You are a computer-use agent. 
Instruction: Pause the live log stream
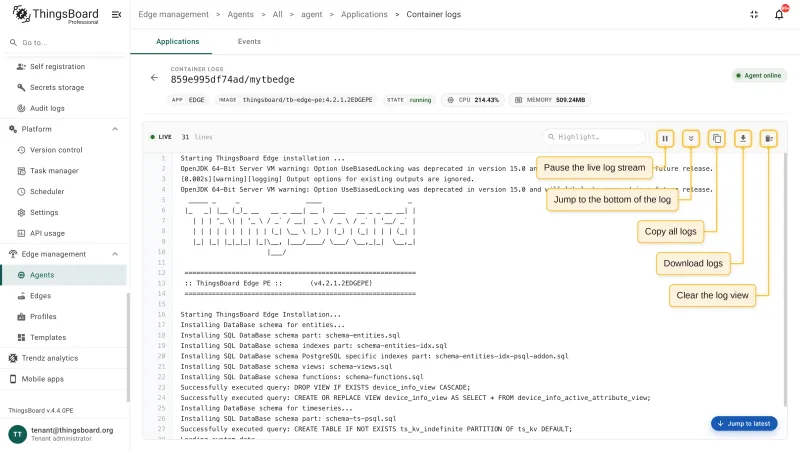click(x=665, y=138)
